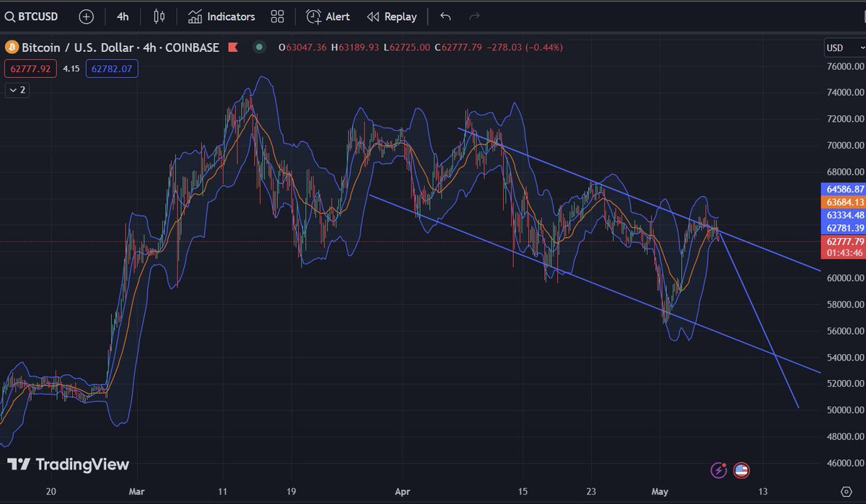Click the Apr date on the time axis

404,490
